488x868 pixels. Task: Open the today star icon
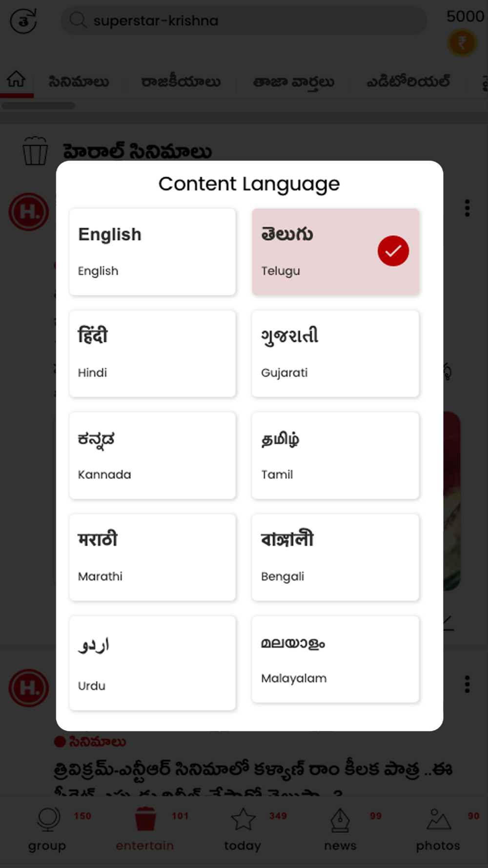pyautogui.click(x=243, y=819)
